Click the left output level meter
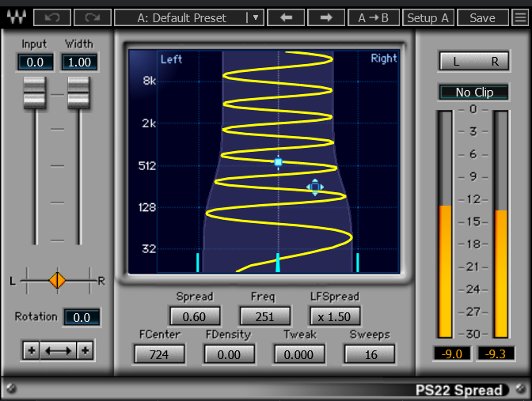Viewport: 532px width, 401px height. click(x=445, y=224)
